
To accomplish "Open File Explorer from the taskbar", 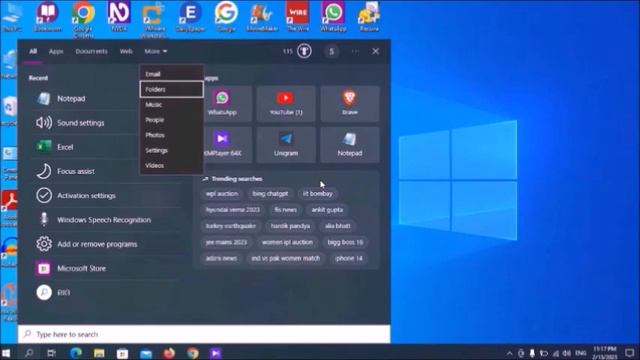I will (99, 353).
